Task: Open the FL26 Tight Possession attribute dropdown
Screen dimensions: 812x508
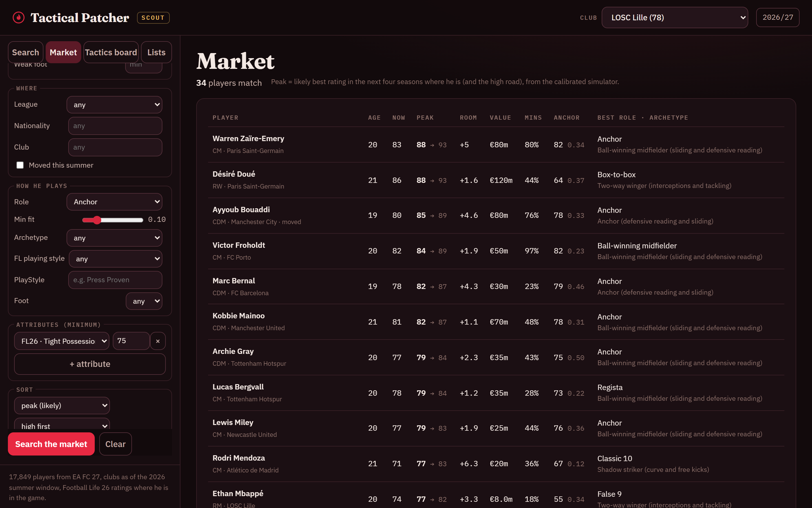Action: (x=62, y=341)
